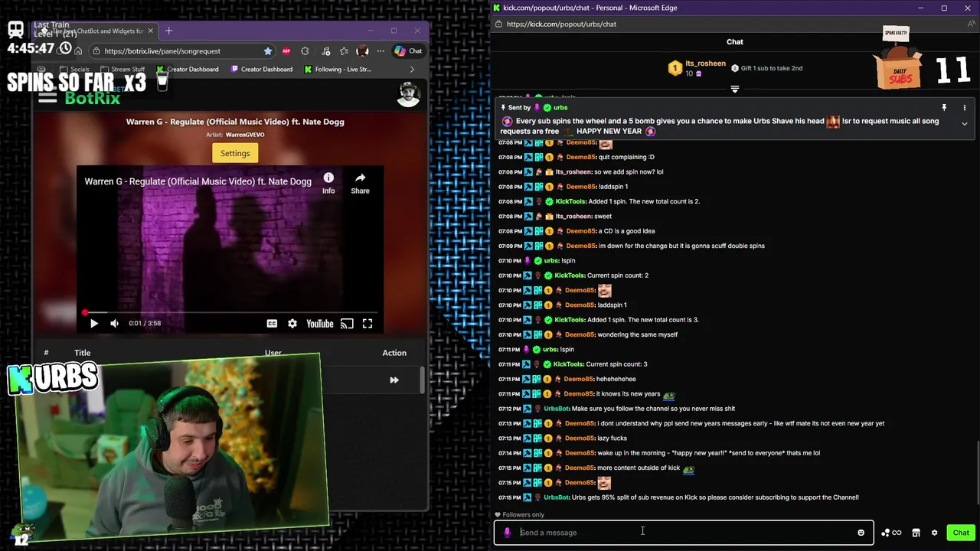
Task: Click the green Chat send button
Action: (x=961, y=533)
